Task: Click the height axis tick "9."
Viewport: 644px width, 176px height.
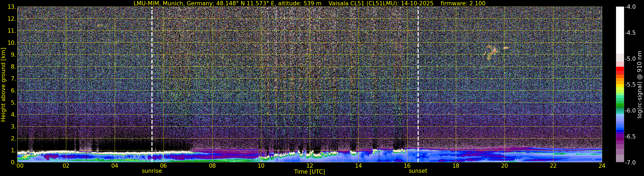Action: pos(13,54)
